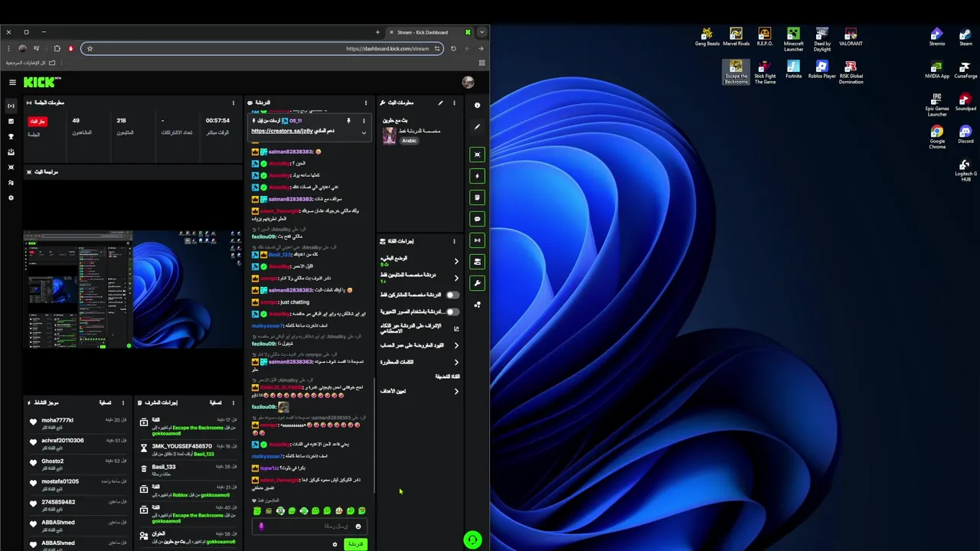Screen dimensions: 980x551
Task: Click the Arabic language tag
Action: tap(410, 141)
